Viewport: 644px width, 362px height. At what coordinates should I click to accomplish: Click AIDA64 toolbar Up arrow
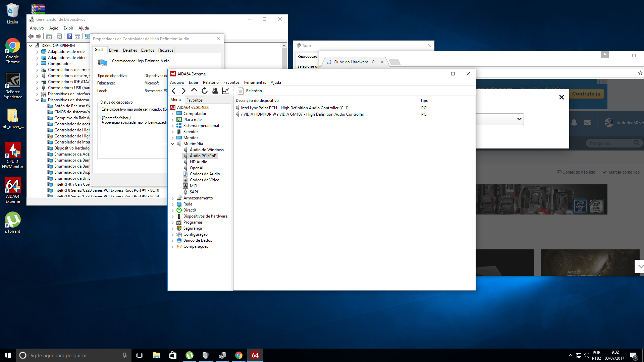(x=194, y=90)
